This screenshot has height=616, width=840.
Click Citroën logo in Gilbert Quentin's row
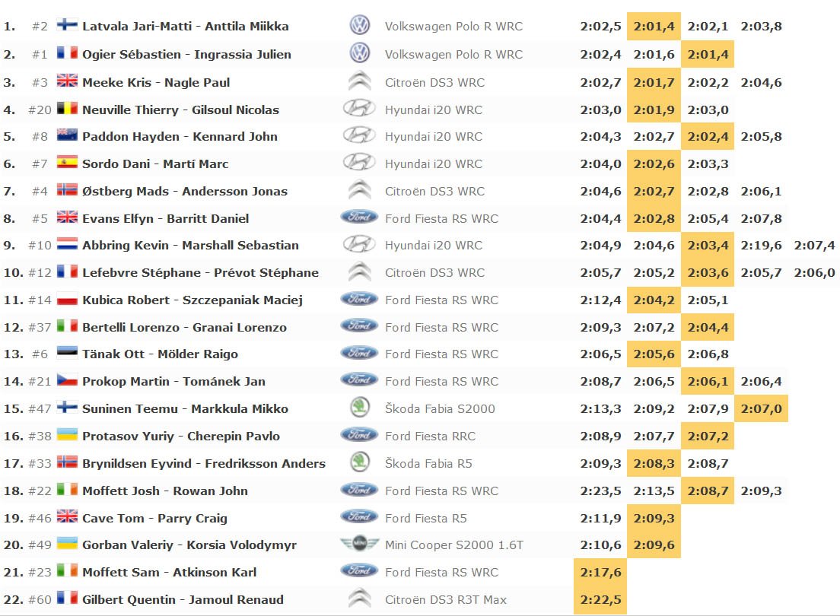coord(359,599)
